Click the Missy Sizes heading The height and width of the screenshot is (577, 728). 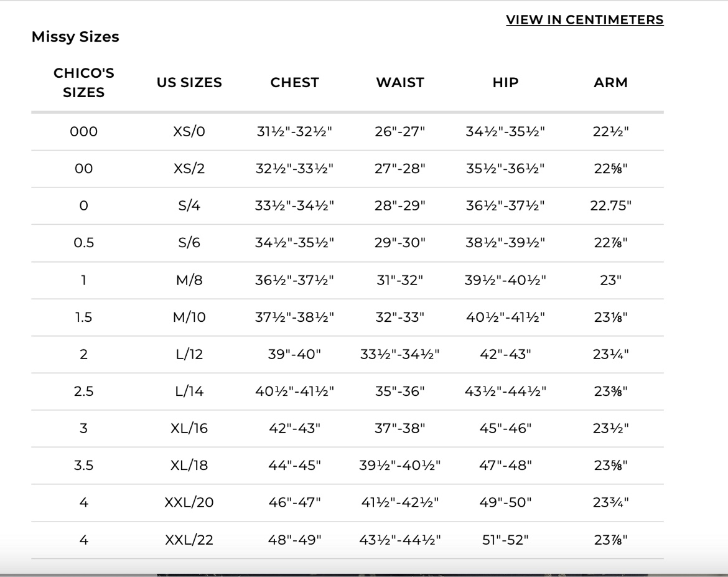(x=75, y=37)
